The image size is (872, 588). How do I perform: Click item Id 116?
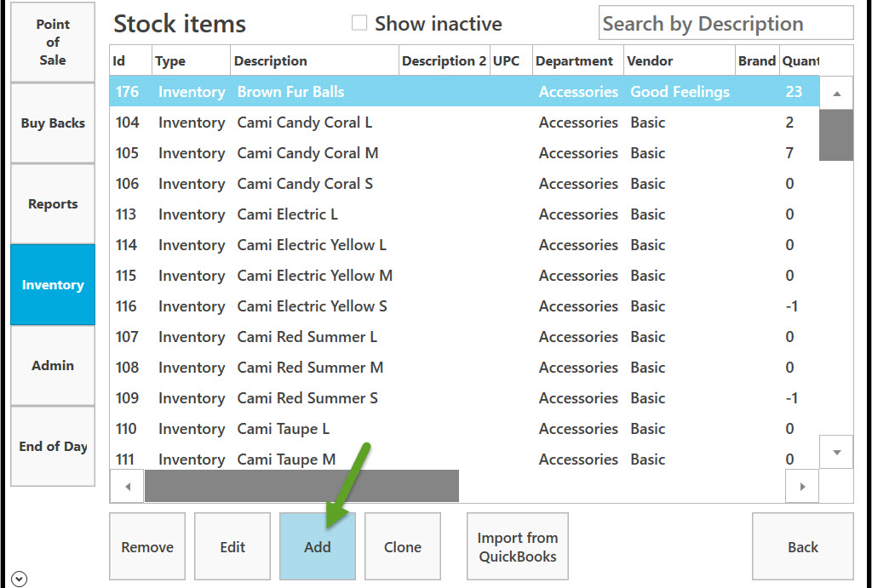click(x=127, y=305)
